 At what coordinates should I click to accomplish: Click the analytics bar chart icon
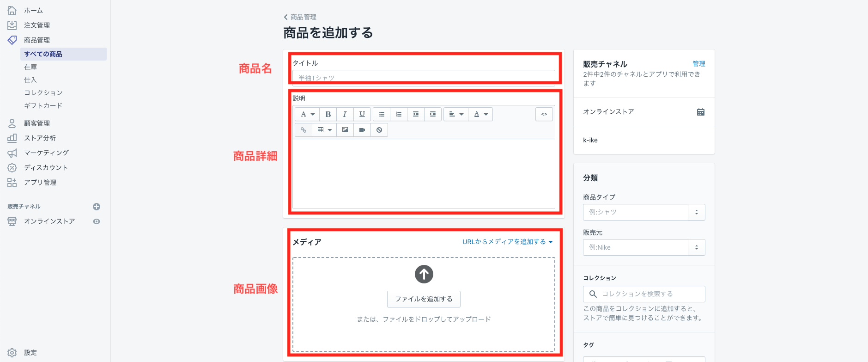(x=12, y=138)
